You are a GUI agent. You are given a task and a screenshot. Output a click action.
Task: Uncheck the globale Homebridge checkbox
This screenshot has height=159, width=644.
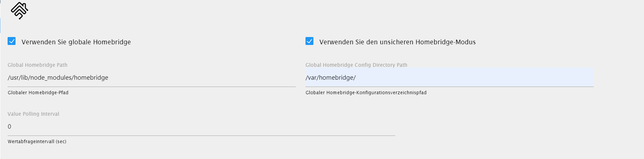pyautogui.click(x=12, y=41)
